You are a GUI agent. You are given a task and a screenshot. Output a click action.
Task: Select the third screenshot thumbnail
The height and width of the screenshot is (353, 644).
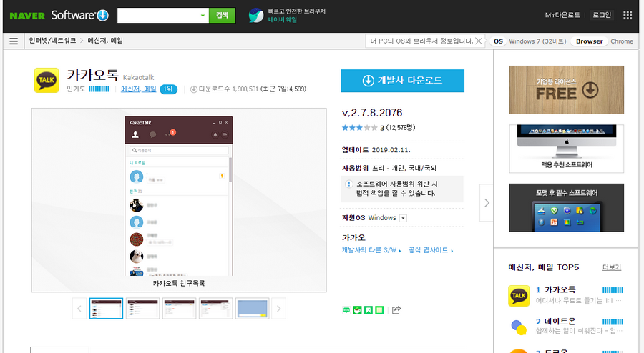point(179,308)
